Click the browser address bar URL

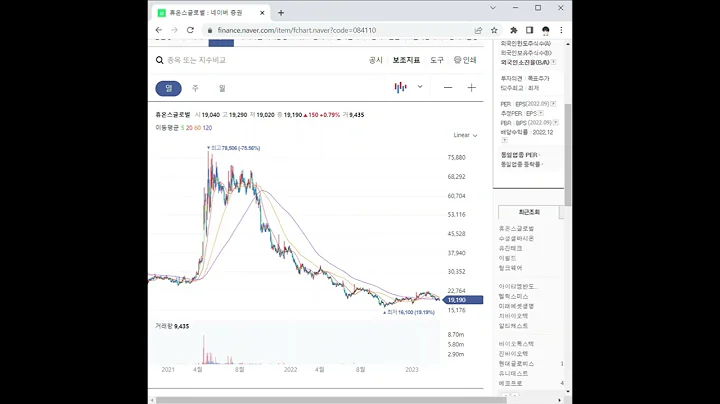(x=297, y=30)
